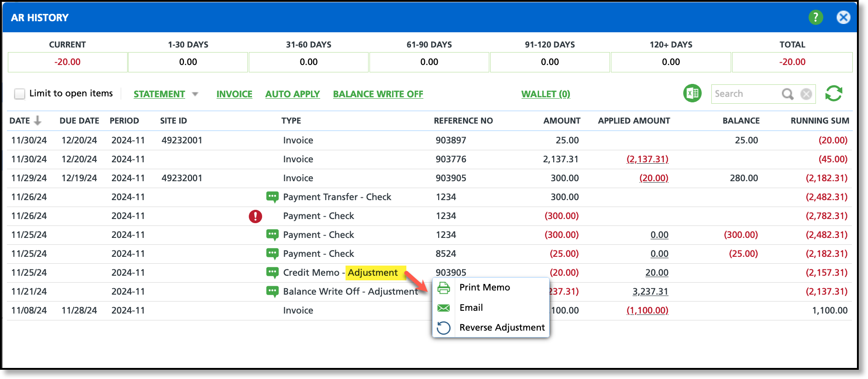Viewport: 868px width, 379px height.
Task: Click the 2,137.31 invoice amount
Action: tap(561, 159)
